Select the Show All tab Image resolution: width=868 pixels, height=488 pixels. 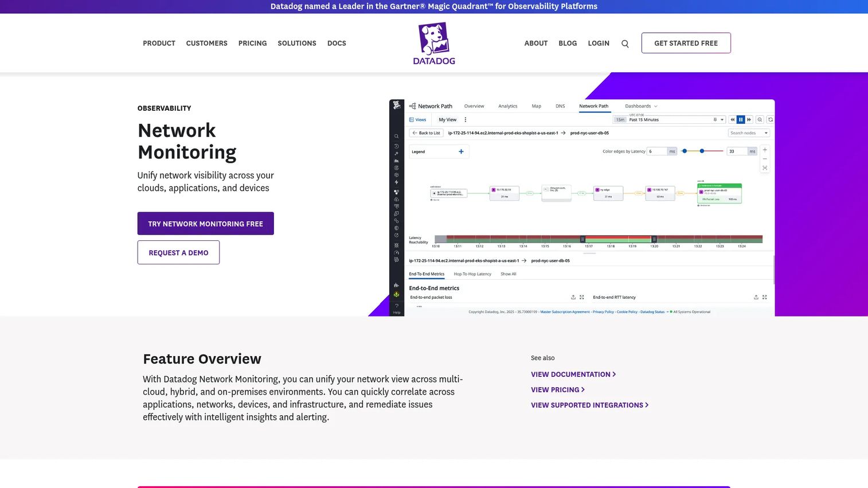click(x=509, y=274)
